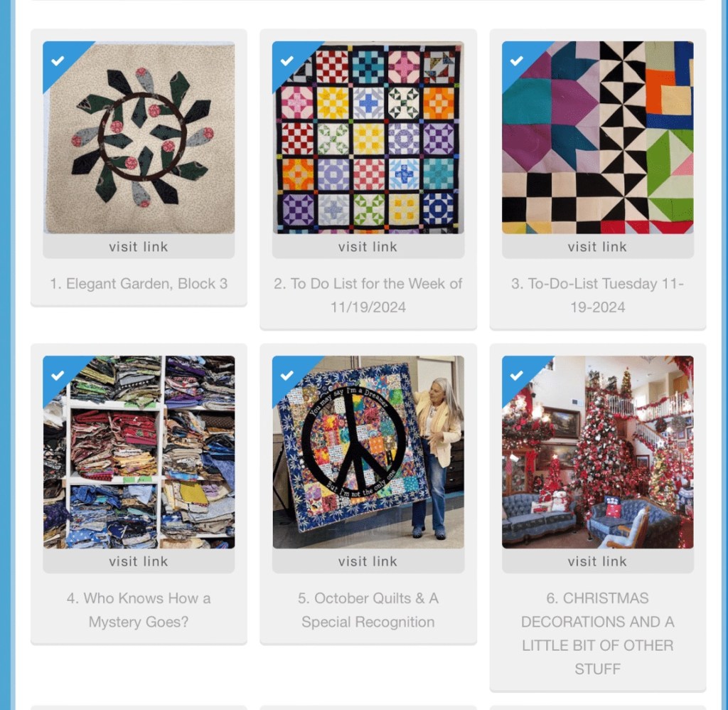Click checkmark badge on peace sign quilt
Viewport: 728px width, 710px height.
[x=287, y=376]
